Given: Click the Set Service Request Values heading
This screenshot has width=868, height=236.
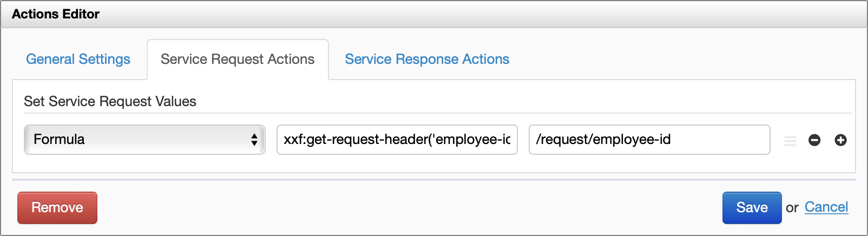Looking at the screenshot, I should (x=110, y=101).
